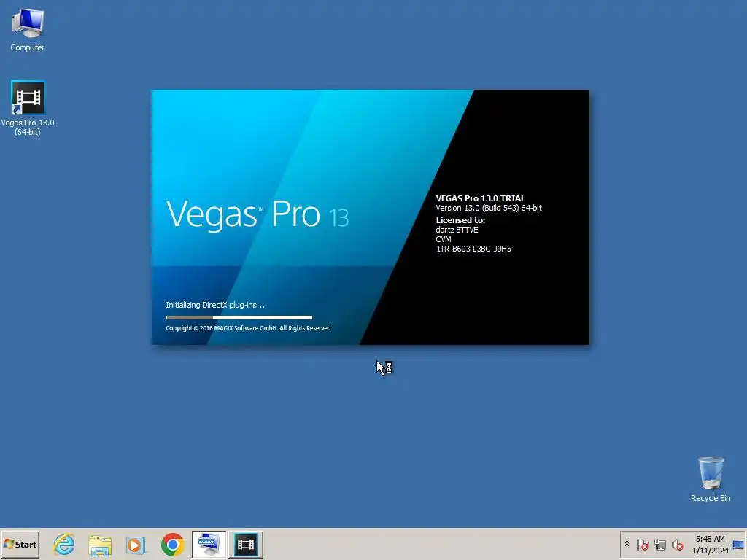Click the license serial '1TR-B603-L3BC-J0H5'
Screen dimensions: 747x560
473,249
